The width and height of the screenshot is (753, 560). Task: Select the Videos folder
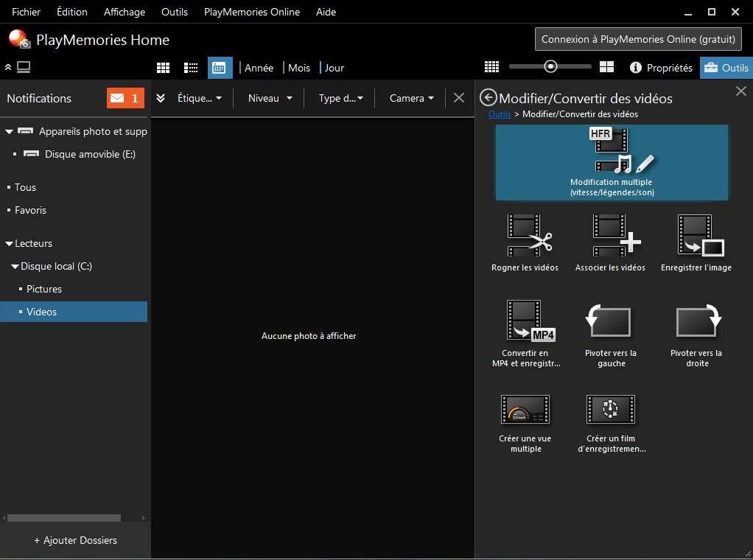[74, 312]
